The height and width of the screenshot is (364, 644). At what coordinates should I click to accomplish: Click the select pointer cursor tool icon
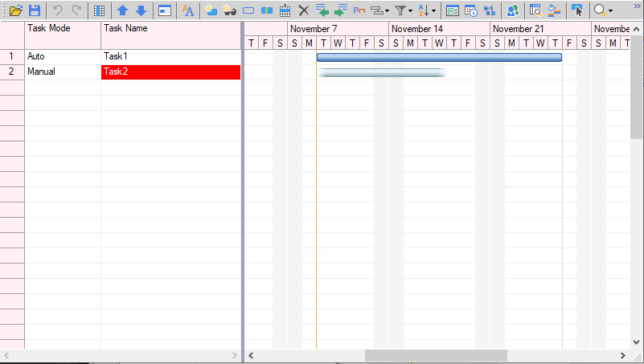(576, 10)
